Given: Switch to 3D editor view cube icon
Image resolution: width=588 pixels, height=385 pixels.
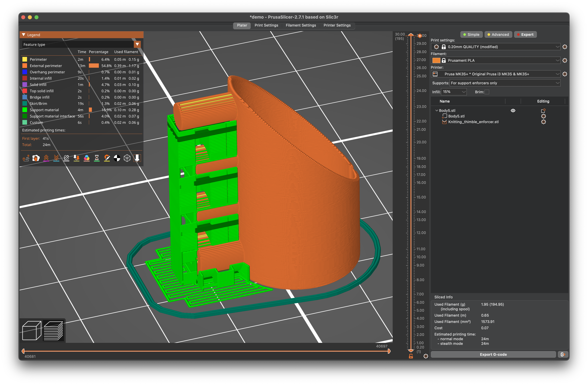Looking at the screenshot, I should click(x=32, y=330).
